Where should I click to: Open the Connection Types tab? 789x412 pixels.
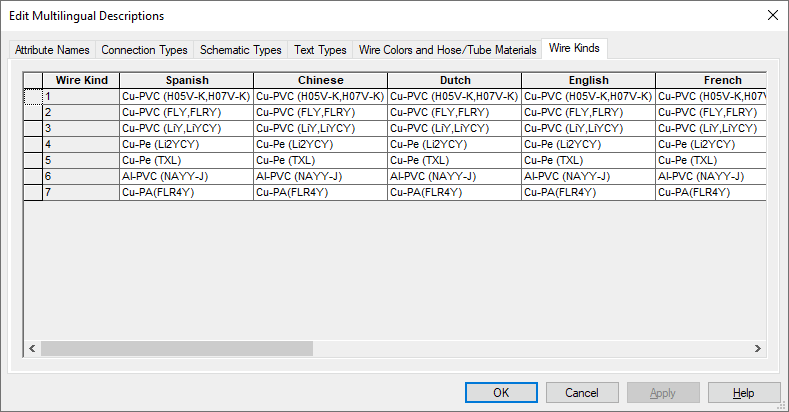click(144, 50)
